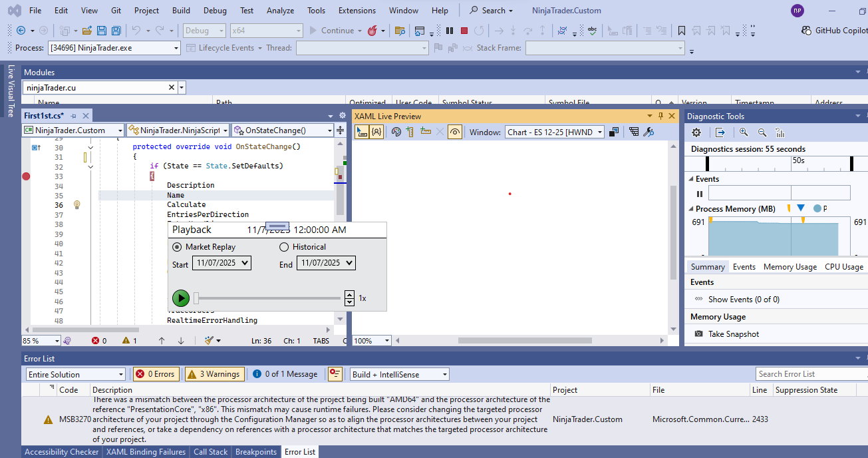Zoom in on the diagnostics timeline

[x=744, y=132]
